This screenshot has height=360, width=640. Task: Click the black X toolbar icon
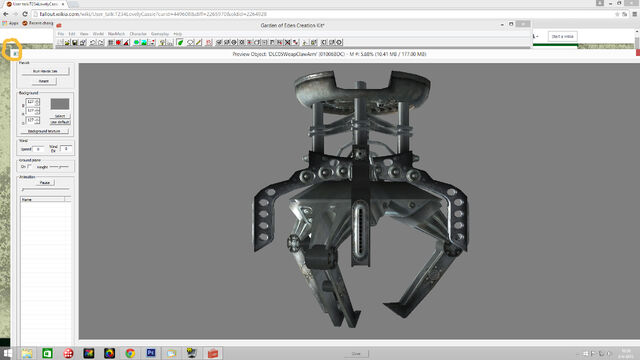point(287,42)
